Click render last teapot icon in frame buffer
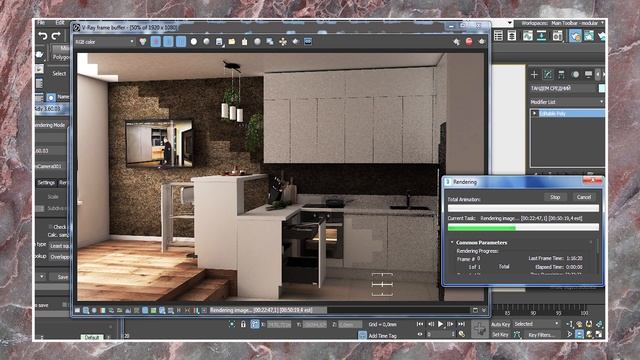The height and width of the screenshot is (360, 640). (x=482, y=41)
